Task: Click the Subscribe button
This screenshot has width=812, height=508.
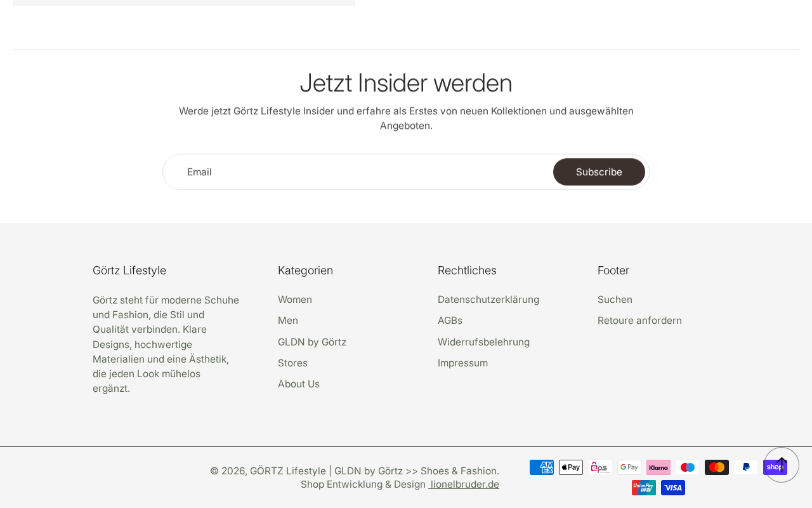Action: [x=599, y=172]
